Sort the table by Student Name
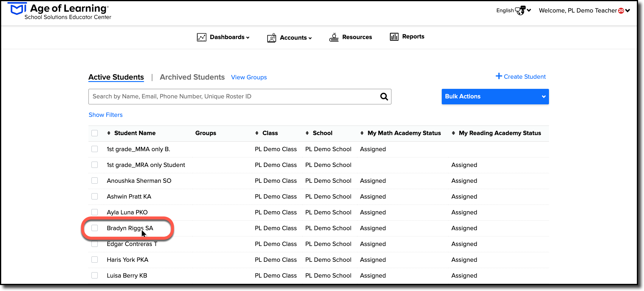This screenshot has height=291, width=644. tap(108, 133)
